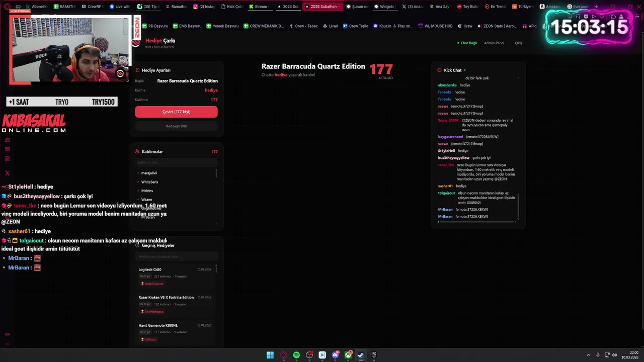644x362 pixels.
Task: Open Spotify from the taskbar
Action: (x=296, y=355)
